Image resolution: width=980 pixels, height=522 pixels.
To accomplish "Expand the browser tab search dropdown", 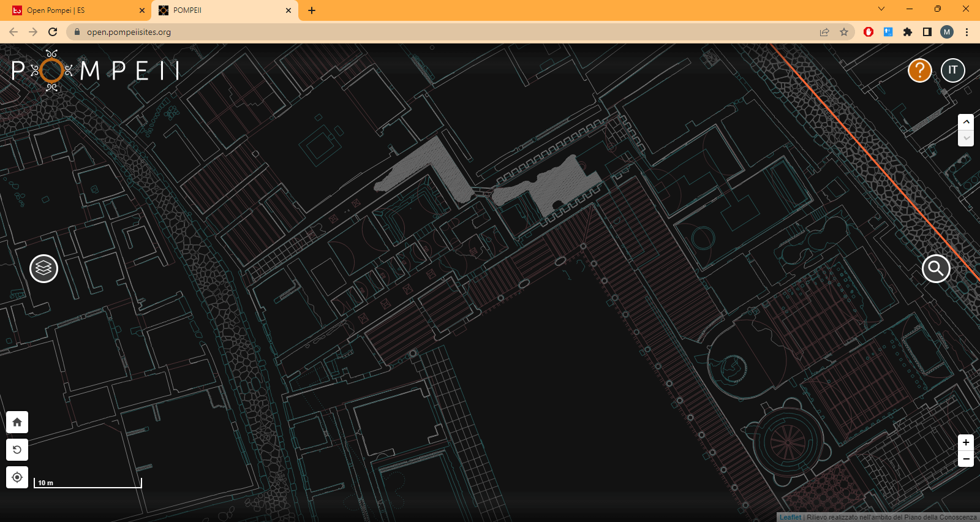I will (881, 9).
